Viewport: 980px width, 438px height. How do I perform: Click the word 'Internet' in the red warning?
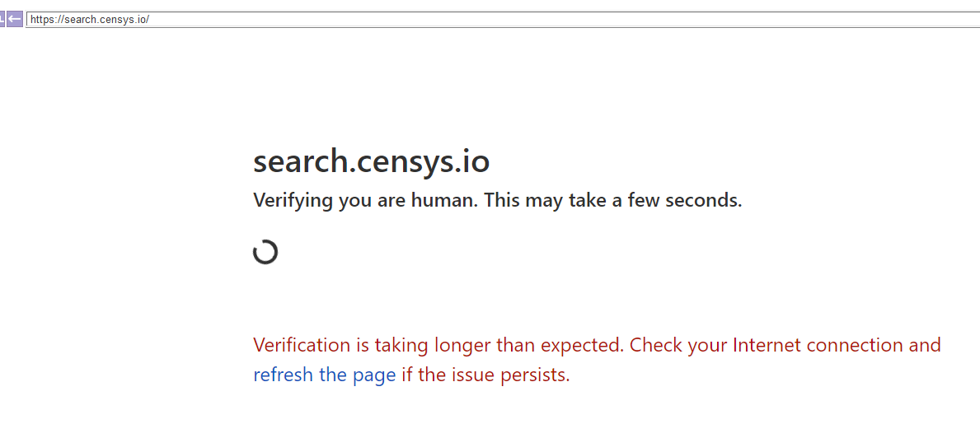pos(767,345)
